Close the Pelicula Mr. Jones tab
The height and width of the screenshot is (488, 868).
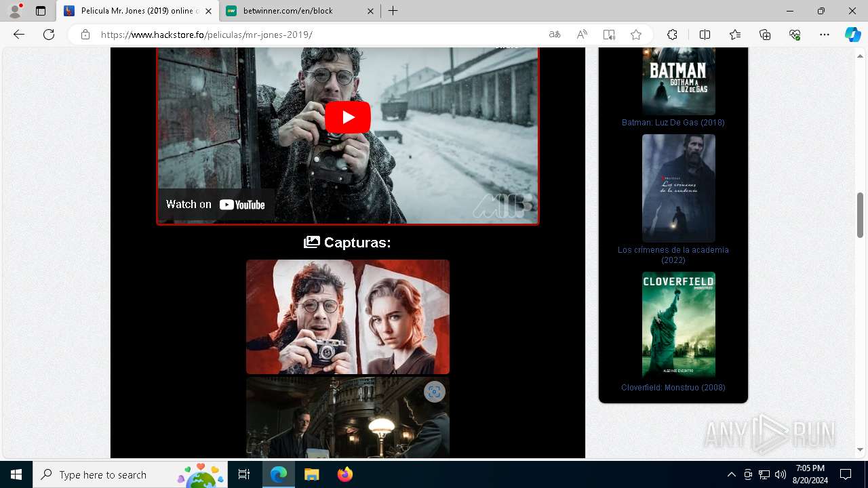point(208,11)
